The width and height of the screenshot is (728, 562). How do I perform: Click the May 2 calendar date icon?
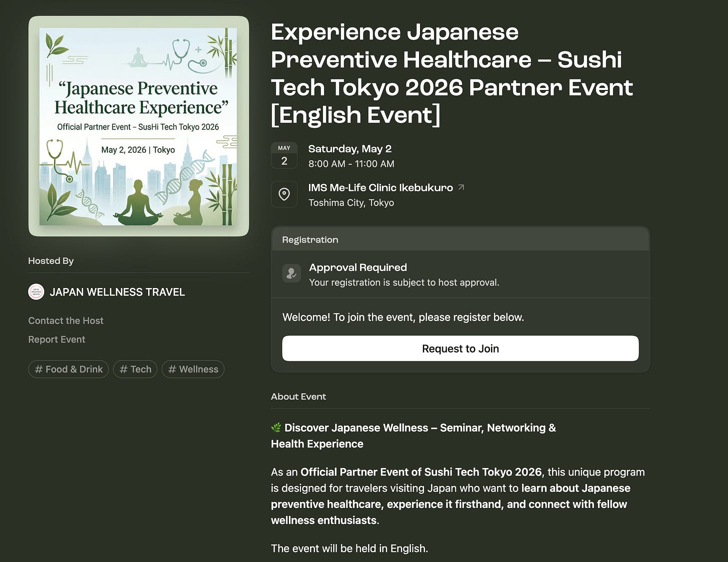click(x=284, y=155)
